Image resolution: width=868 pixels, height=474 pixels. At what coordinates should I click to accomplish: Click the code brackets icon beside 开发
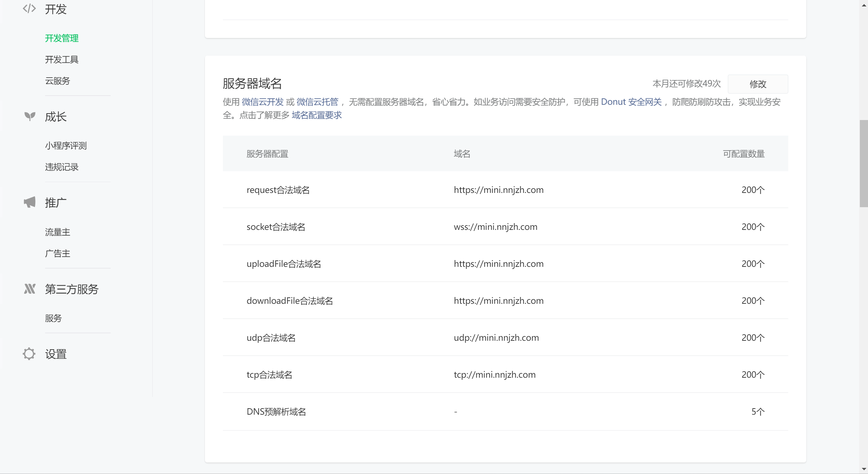[29, 8]
